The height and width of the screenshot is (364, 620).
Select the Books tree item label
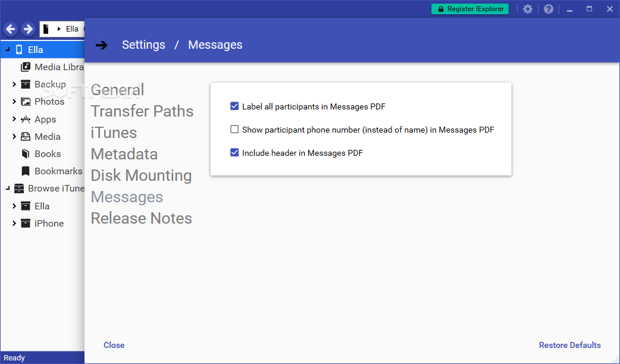click(x=48, y=153)
